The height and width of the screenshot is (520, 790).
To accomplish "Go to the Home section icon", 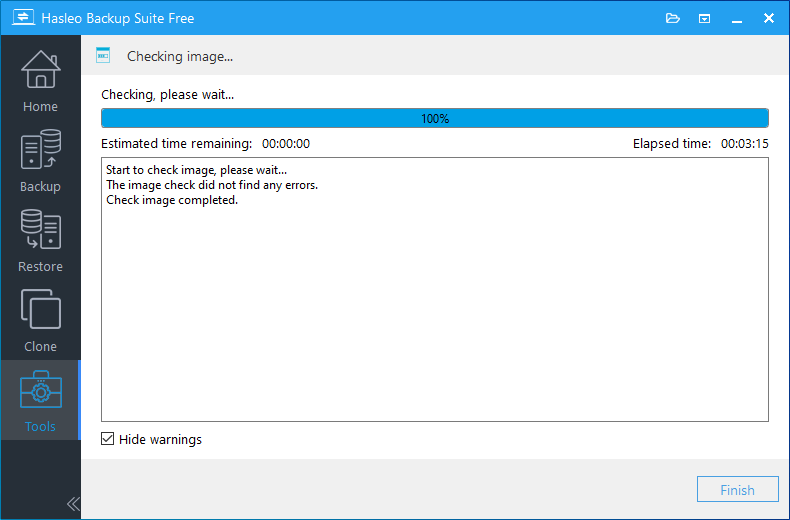I will [40, 71].
